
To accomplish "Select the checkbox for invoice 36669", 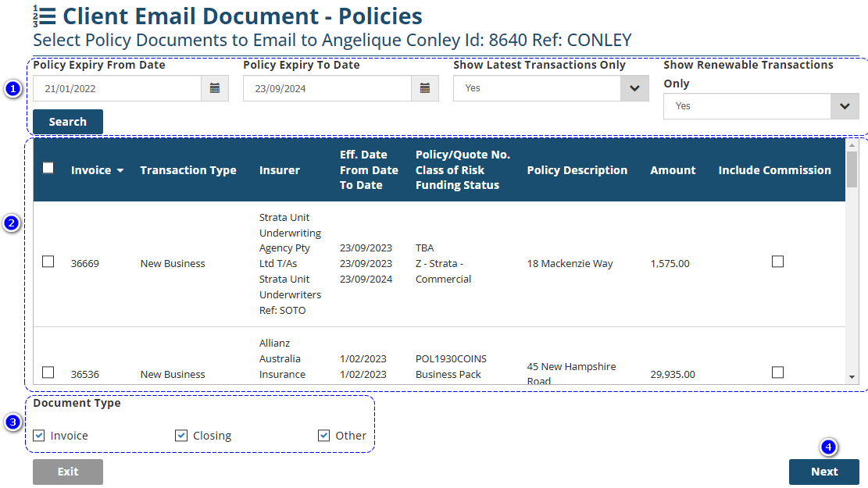I will pos(48,262).
